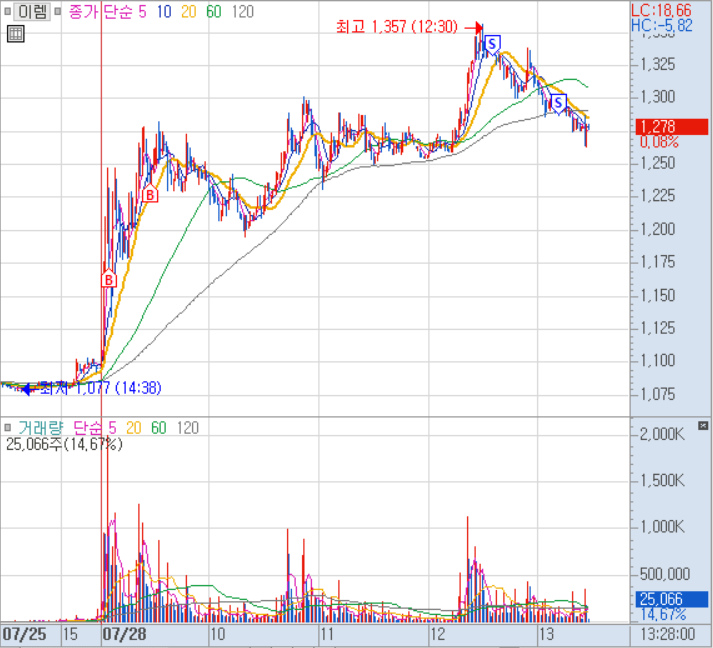Screen dimensions: 713x648
Task: Toggle the square before 거래량 label
Action: pyautogui.click(x=9, y=427)
